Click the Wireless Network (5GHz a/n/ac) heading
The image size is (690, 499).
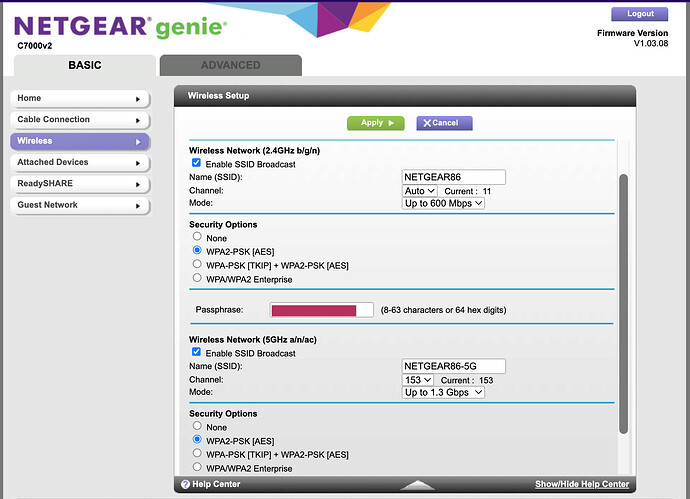point(253,340)
